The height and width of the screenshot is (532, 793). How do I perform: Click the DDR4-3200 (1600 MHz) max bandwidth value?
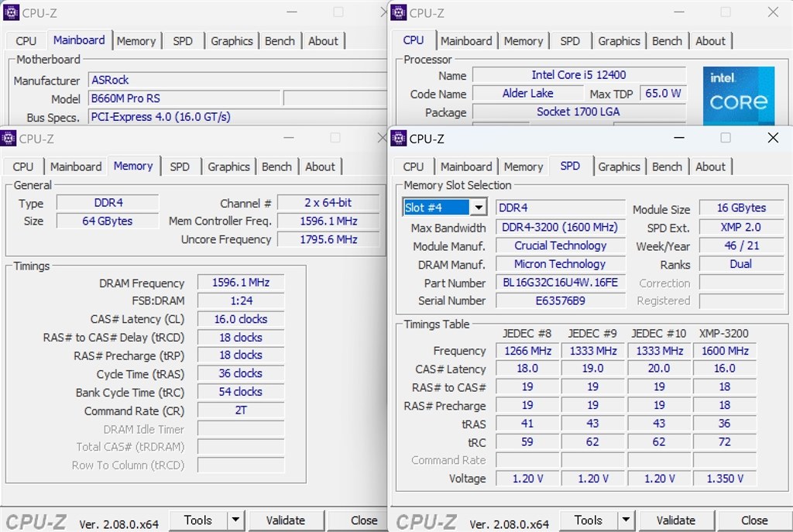click(x=561, y=227)
